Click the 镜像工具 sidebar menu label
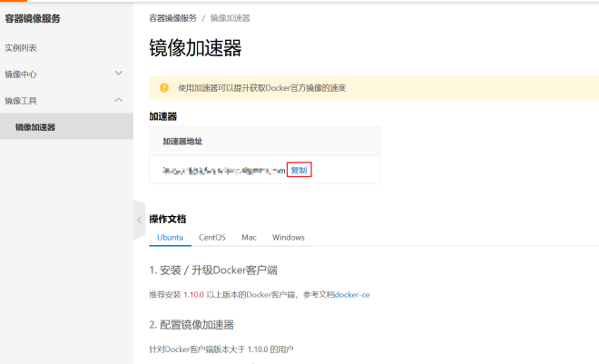This screenshot has height=364, width=599. (x=21, y=101)
